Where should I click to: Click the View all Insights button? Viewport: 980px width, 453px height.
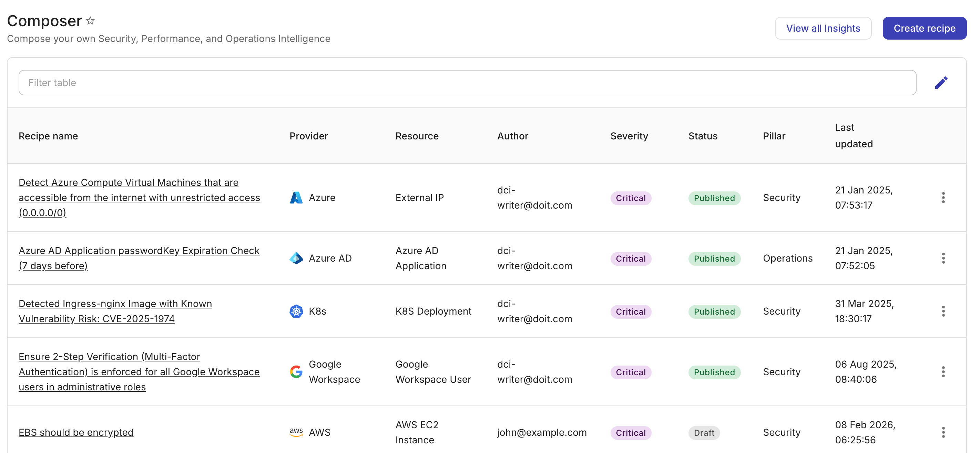point(823,28)
